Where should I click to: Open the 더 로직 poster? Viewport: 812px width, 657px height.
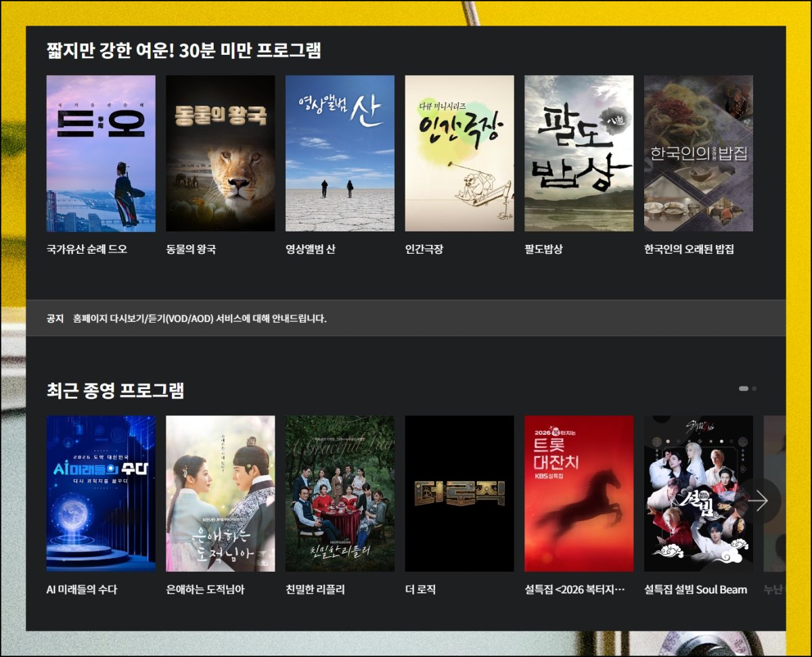[x=459, y=494]
